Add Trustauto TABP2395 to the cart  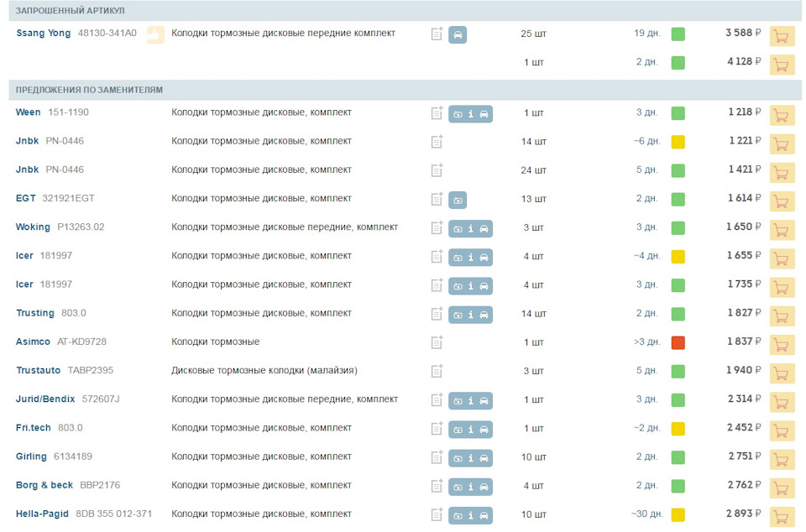(x=782, y=374)
